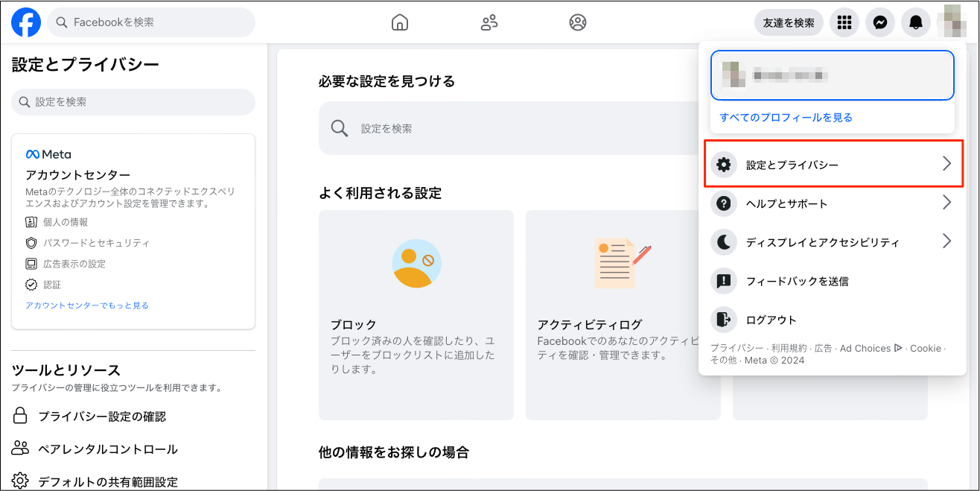
Task: Open the Home feed icon
Action: point(400,22)
